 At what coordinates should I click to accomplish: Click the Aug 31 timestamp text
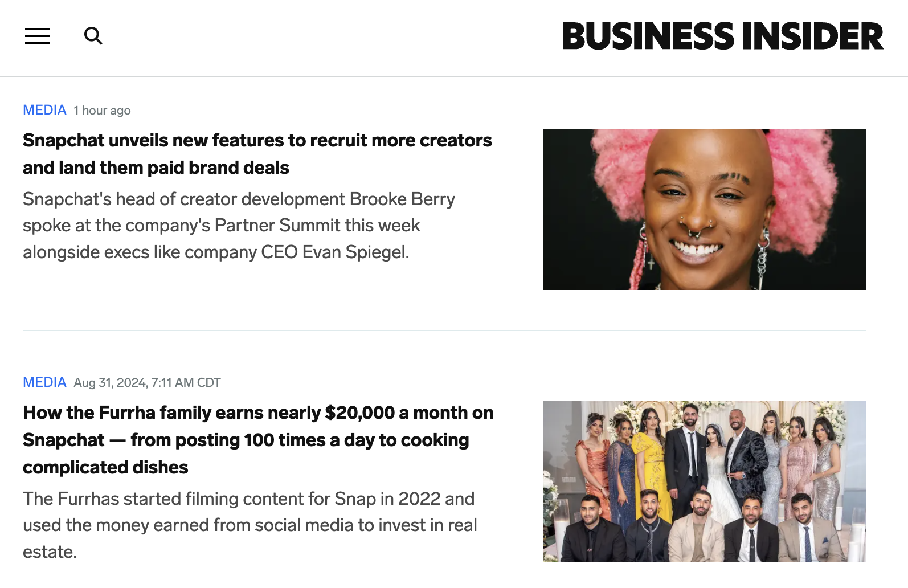[147, 382]
